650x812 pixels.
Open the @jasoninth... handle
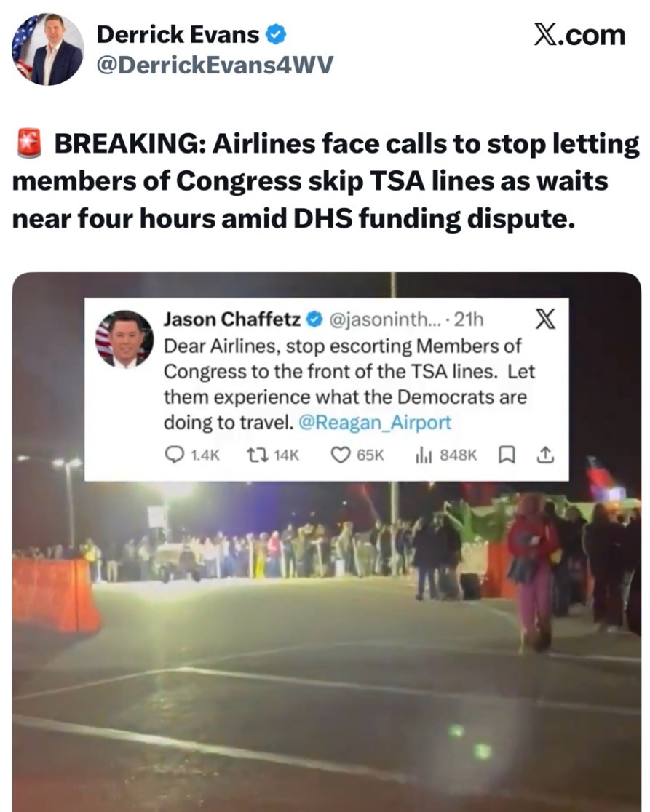(x=385, y=319)
